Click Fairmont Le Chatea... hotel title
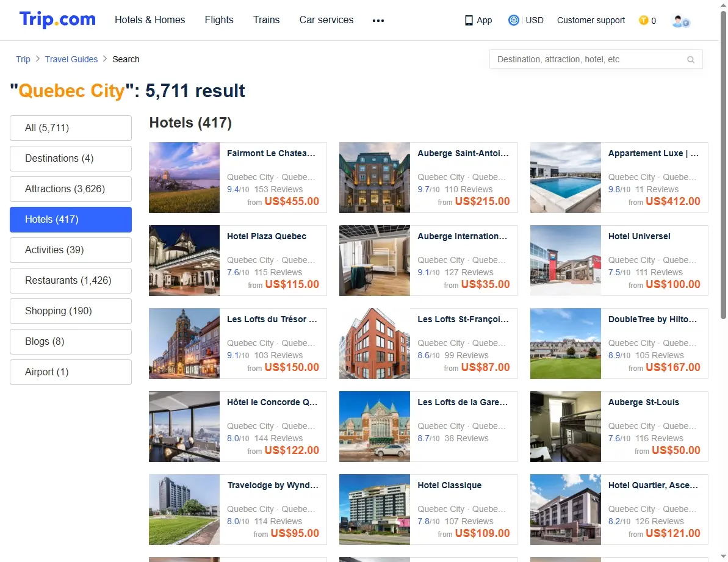The image size is (728, 562). point(271,153)
